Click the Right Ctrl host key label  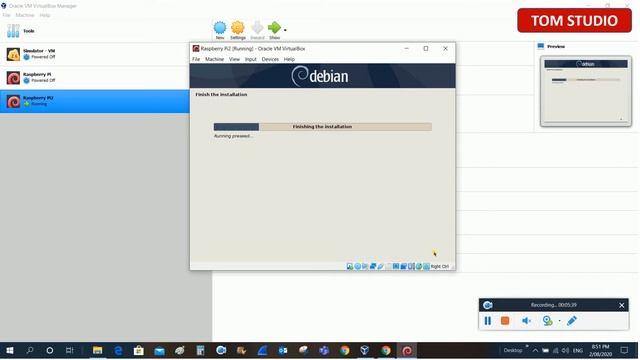(440, 267)
